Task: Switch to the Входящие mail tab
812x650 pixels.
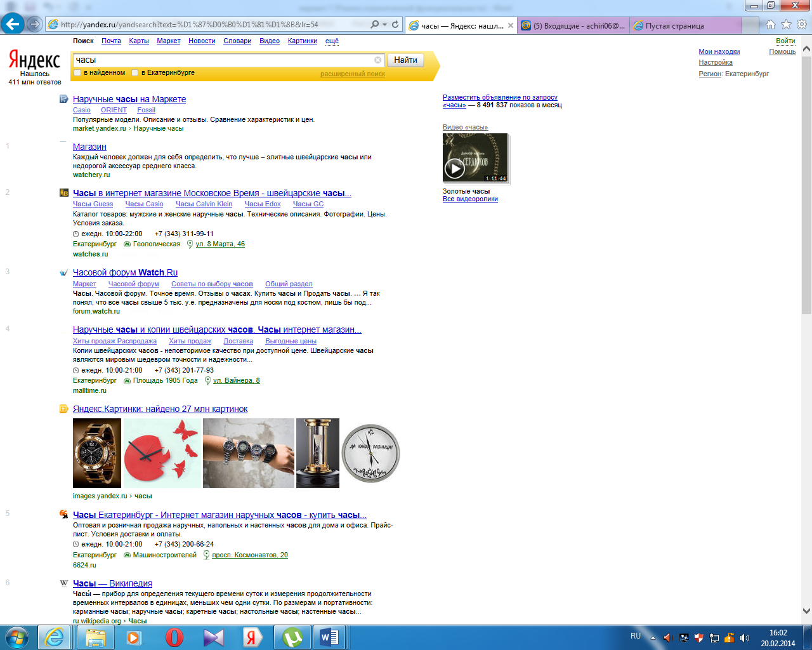Action: 573,25
